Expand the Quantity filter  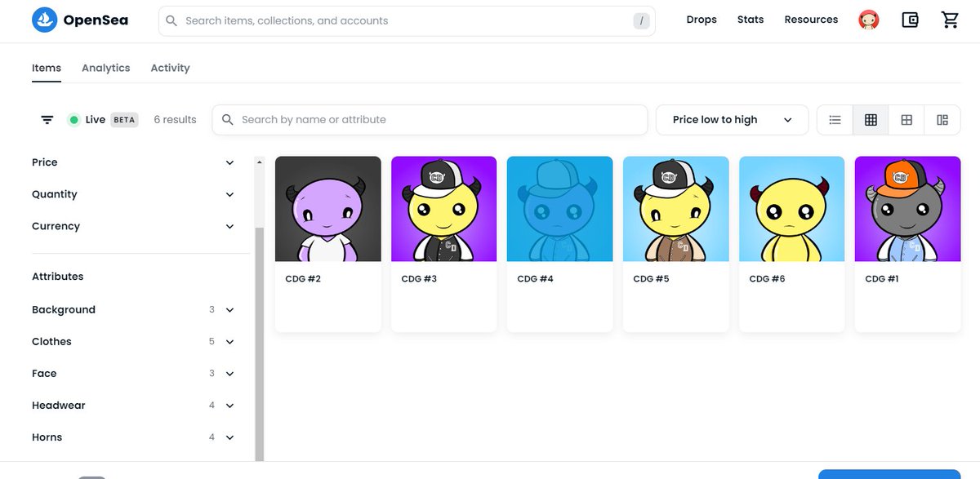click(x=133, y=194)
